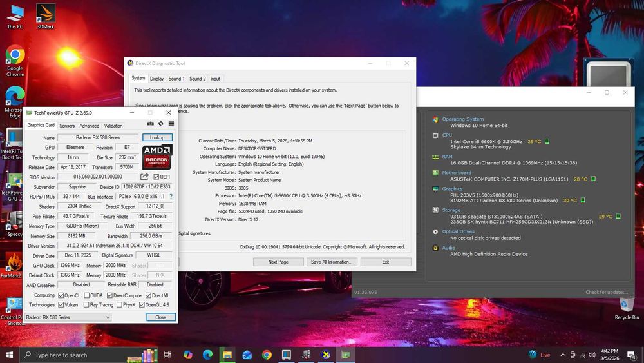Viewport: 644px width, 363px height.
Task: Expand the hidden system tray icons chevron
Action: pos(563,355)
